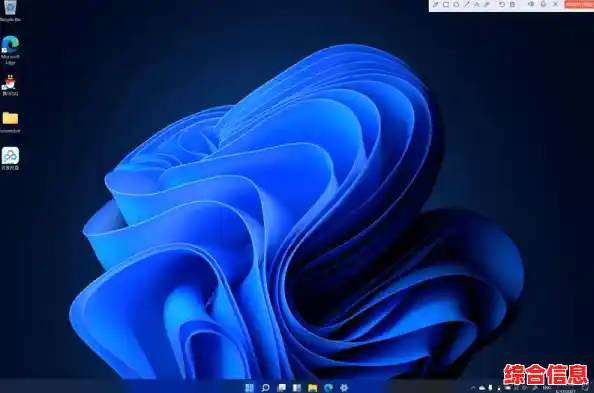This screenshot has width=594, height=393.
Task: Open the Windows Start menu
Action: 249,387
